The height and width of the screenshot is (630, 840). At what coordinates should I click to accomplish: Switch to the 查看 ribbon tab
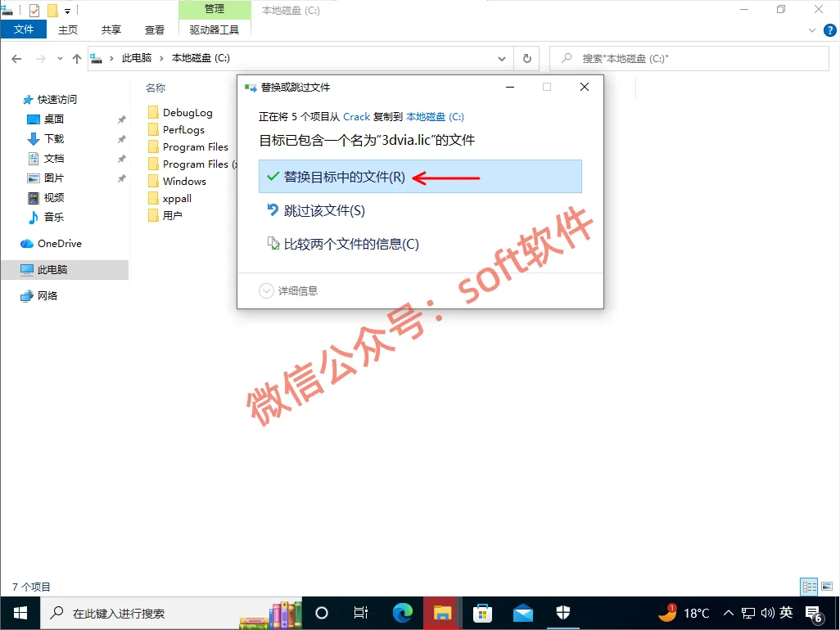[155, 29]
